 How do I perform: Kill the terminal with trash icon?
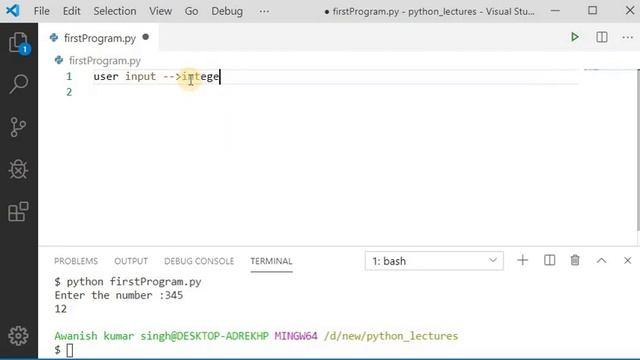(x=575, y=260)
